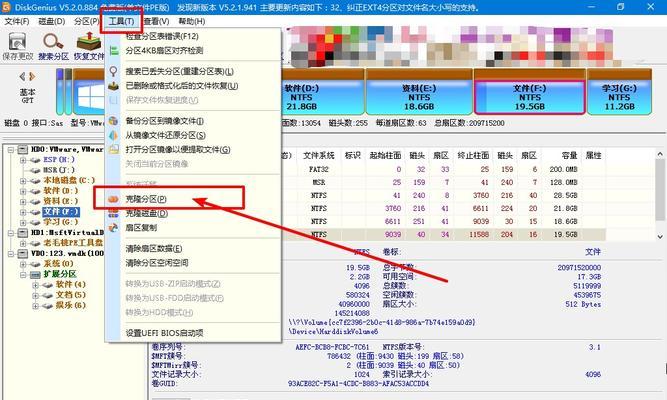This screenshot has height=400, width=667.
Task: Select 克隆磁盘(D) from Tools menu
Action: [146, 214]
